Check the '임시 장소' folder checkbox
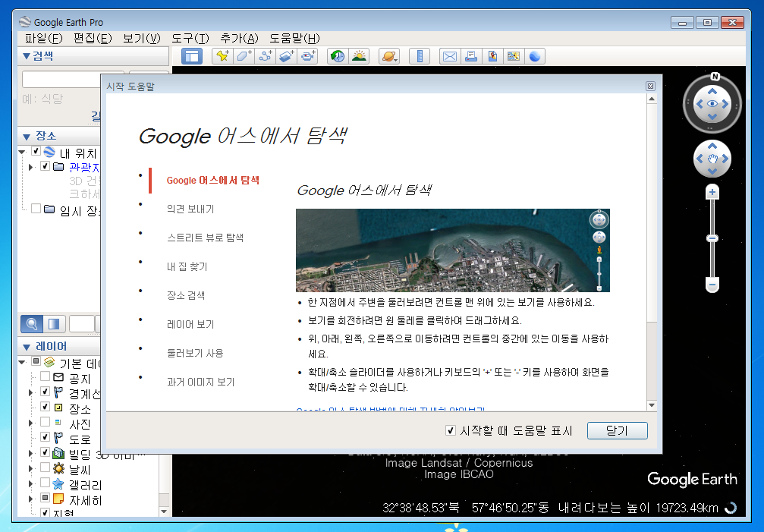This screenshot has height=532, width=764. pyautogui.click(x=36, y=209)
